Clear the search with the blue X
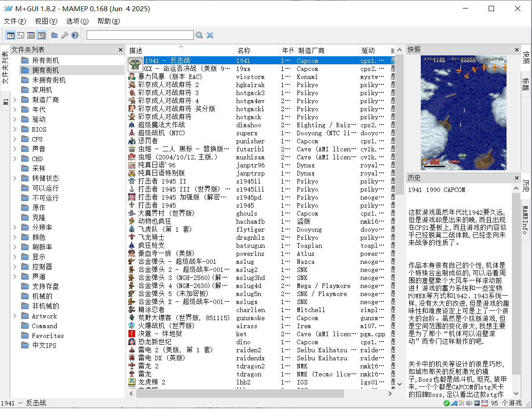The width and height of the screenshot is (532, 409). (210, 35)
